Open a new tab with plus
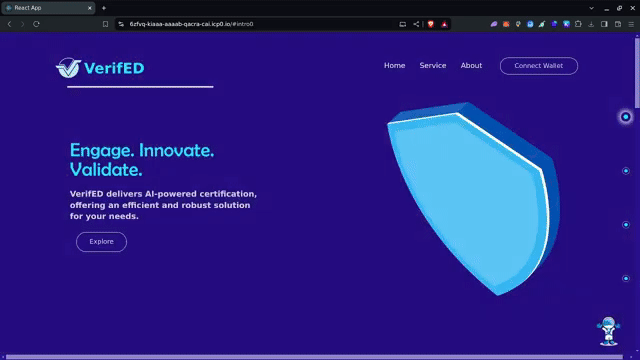640x360 pixels. pos(104,8)
